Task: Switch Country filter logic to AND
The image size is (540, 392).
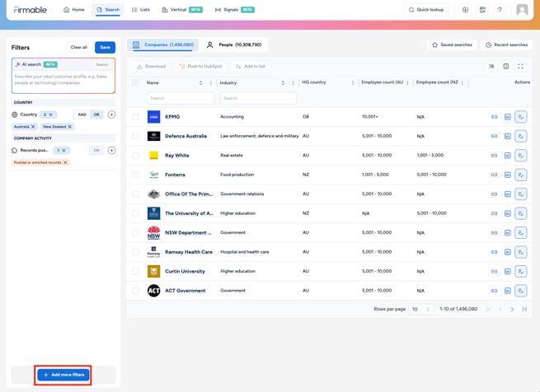Action: tap(82, 114)
